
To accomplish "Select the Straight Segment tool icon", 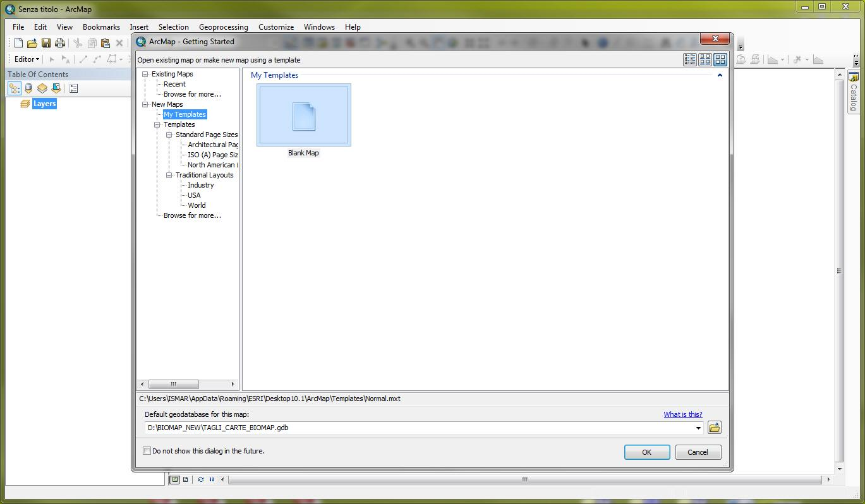I will tap(83, 59).
